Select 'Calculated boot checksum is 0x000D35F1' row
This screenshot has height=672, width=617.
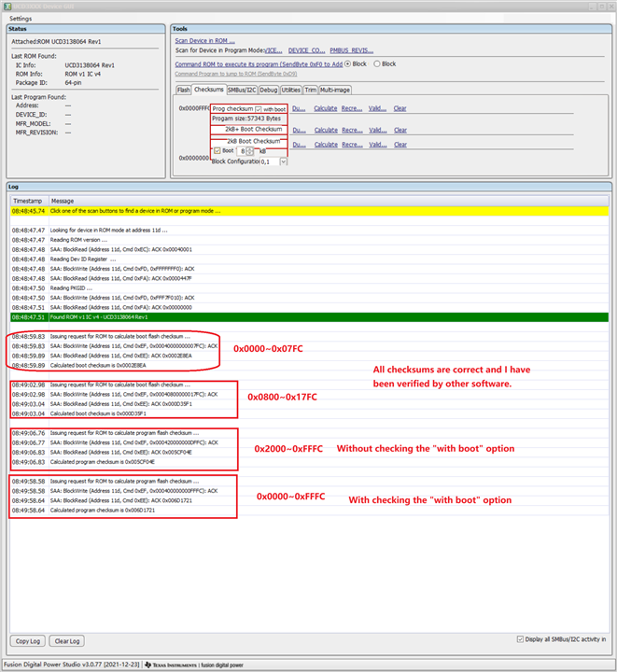point(309,413)
